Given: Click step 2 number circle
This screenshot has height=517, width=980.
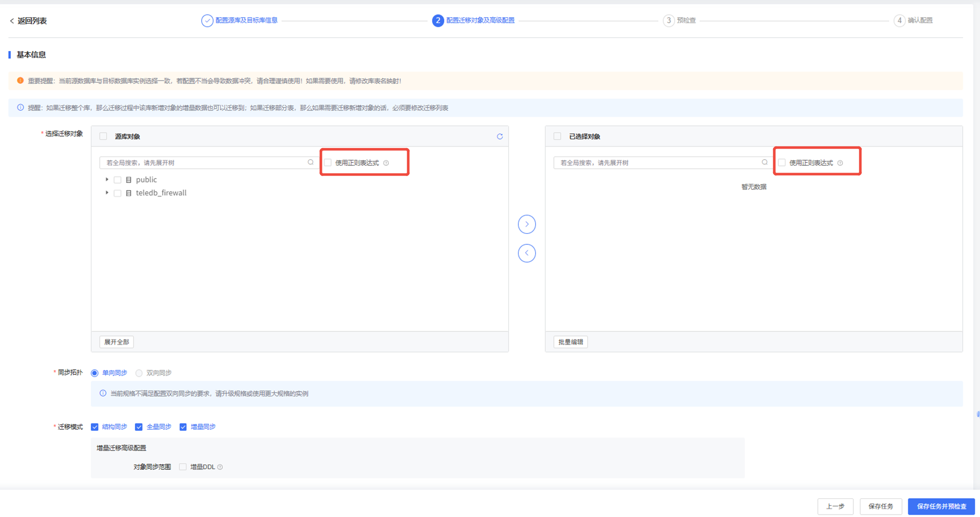Looking at the screenshot, I should 438,21.
